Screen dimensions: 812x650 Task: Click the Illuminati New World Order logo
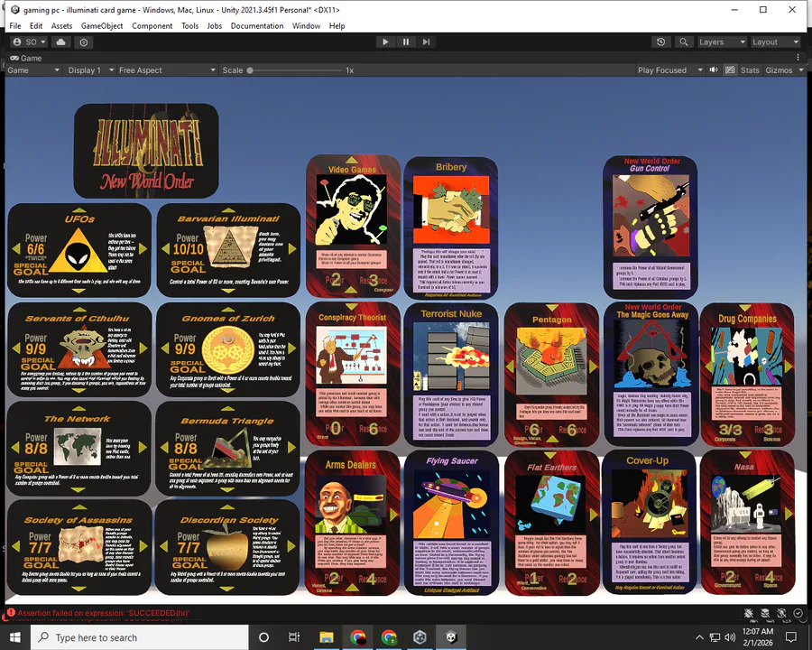(146, 151)
